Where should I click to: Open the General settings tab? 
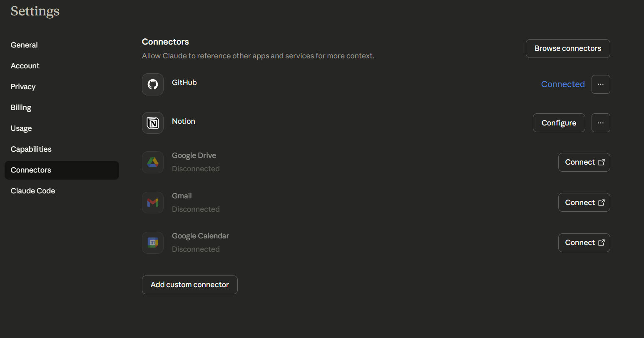[x=24, y=45]
